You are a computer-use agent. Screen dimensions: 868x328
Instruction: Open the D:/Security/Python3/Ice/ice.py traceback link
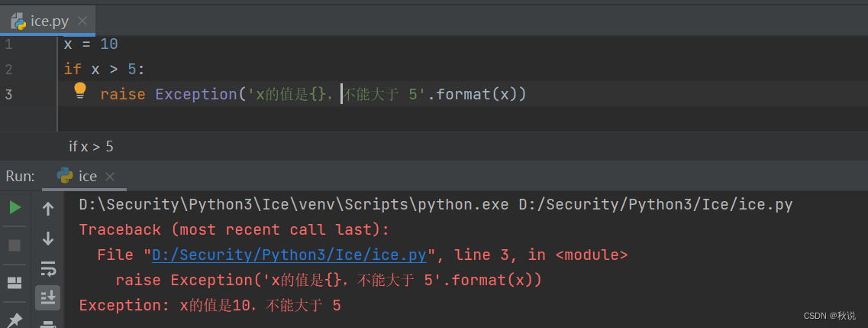tap(289, 255)
